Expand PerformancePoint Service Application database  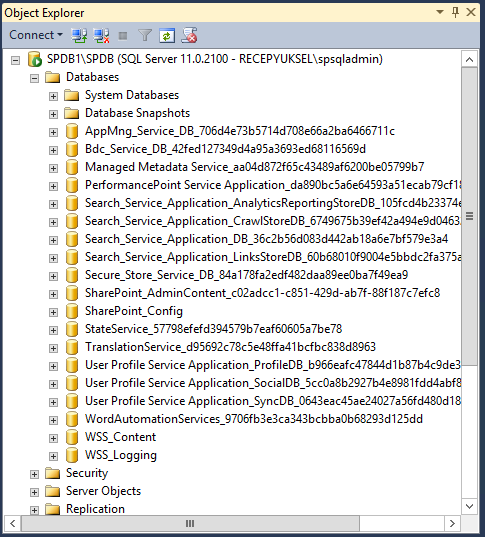click(x=53, y=186)
